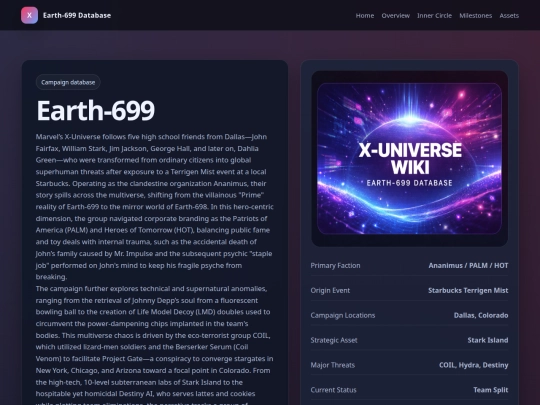Select the Stark Island value

click(488, 340)
